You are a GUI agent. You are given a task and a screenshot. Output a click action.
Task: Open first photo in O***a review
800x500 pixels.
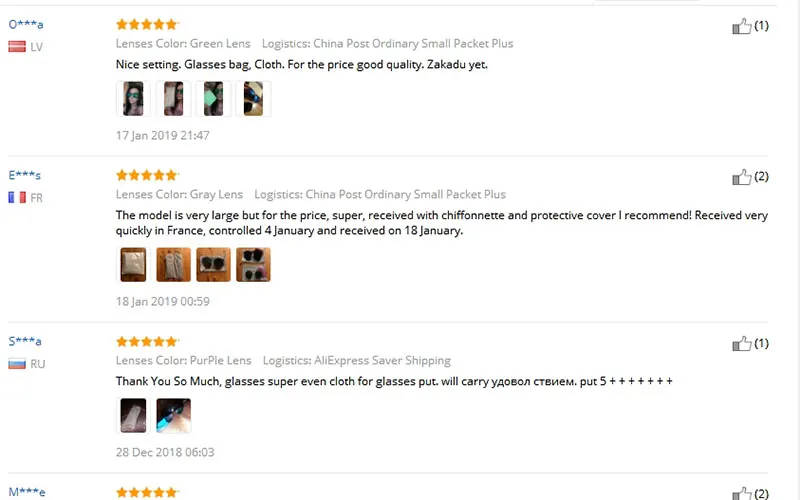coord(133,98)
